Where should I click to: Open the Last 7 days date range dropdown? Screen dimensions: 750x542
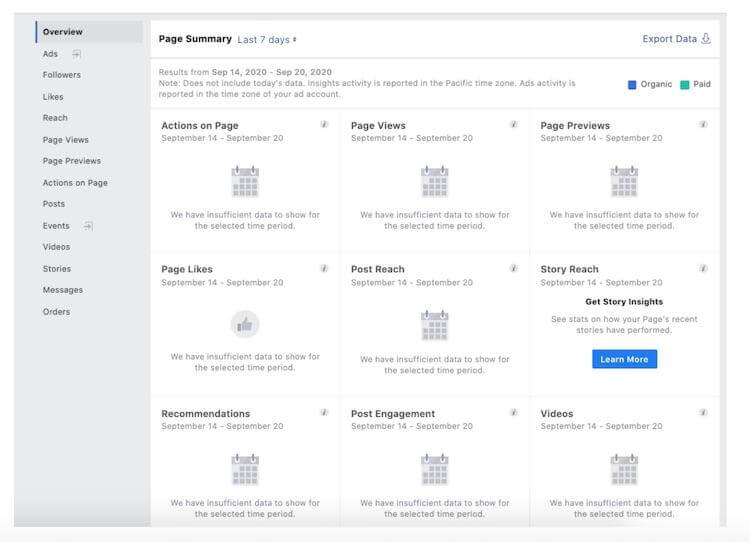tap(267, 40)
